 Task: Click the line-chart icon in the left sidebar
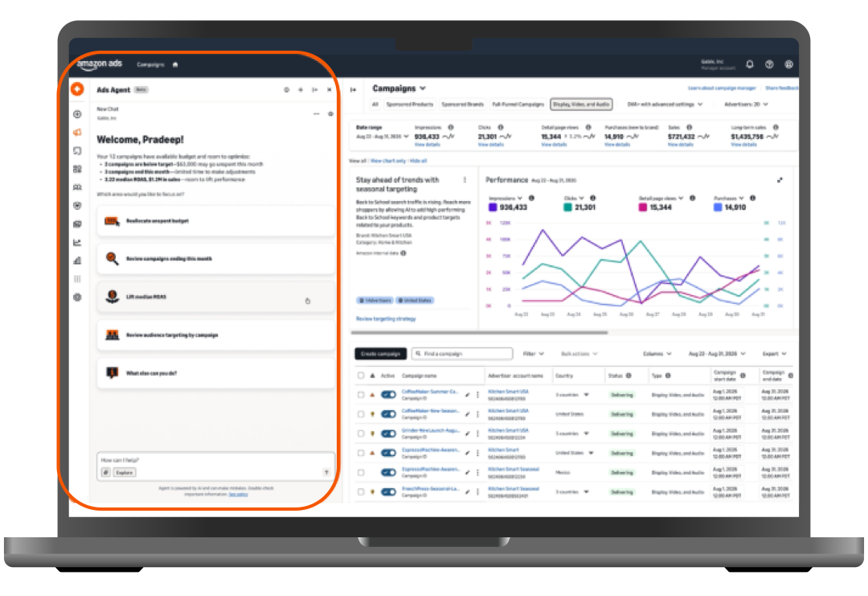pos(77,242)
